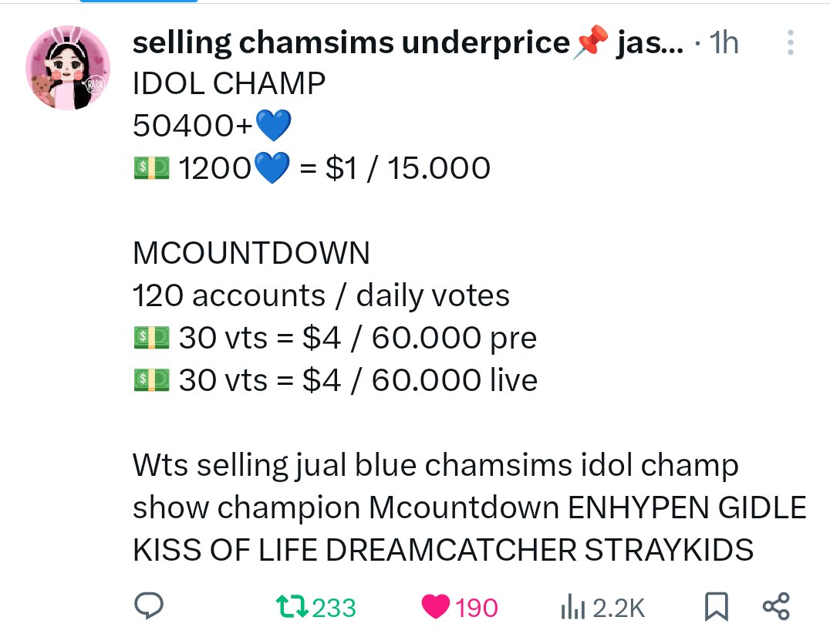The width and height of the screenshot is (830, 644).
Task: Click the 233 retweet count
Action: [334, 608]
